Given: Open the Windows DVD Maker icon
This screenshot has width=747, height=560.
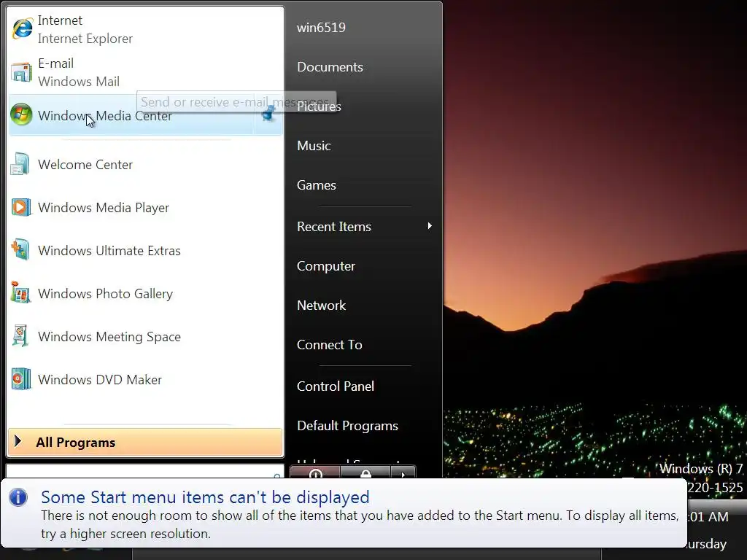Looking at the screenshot, I should click(21, 379).
